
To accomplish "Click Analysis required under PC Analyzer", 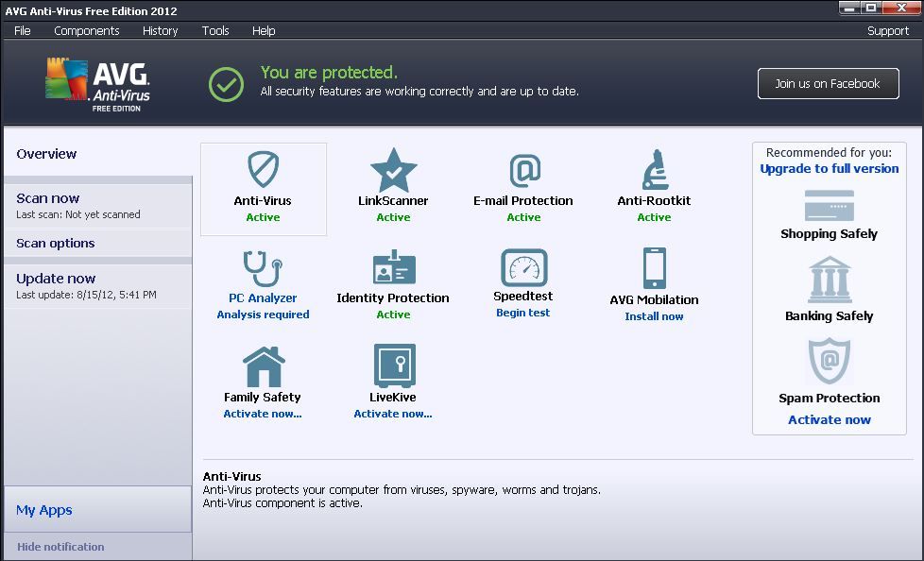I will (x=263, y=314).
